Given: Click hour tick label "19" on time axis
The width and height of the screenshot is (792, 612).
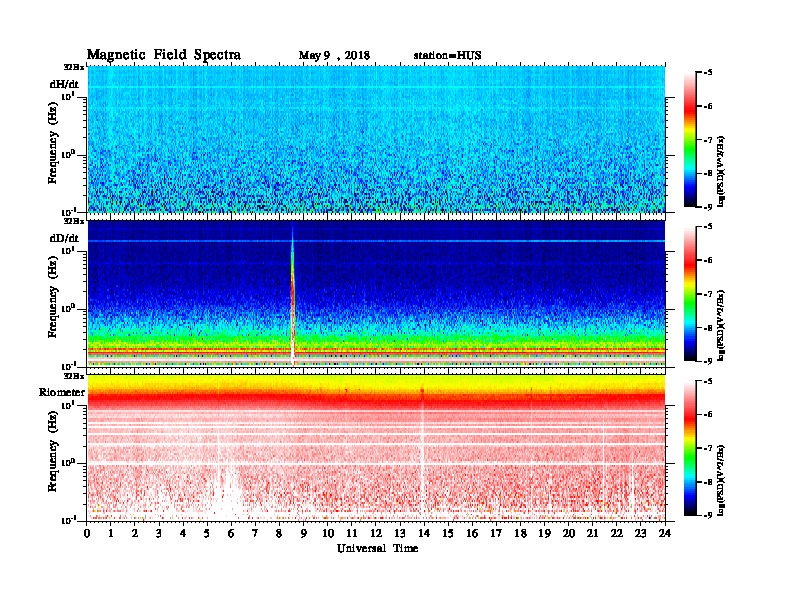Looking at the screenshot, I should [x=544, y=534].
